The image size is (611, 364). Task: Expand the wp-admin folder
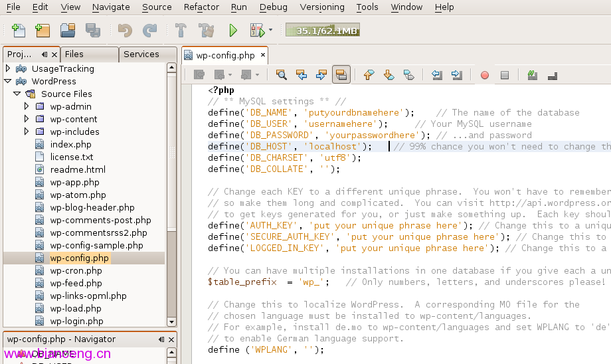pos(26,106)
